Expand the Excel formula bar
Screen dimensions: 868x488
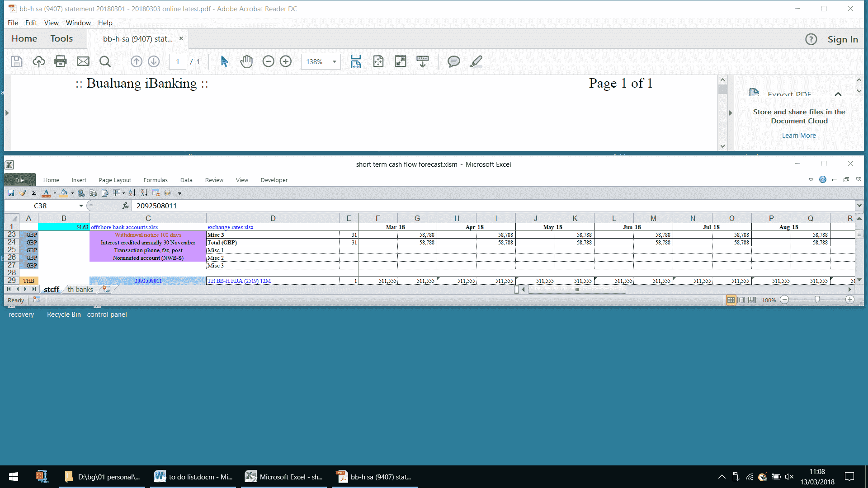click(x=859, y=206)
